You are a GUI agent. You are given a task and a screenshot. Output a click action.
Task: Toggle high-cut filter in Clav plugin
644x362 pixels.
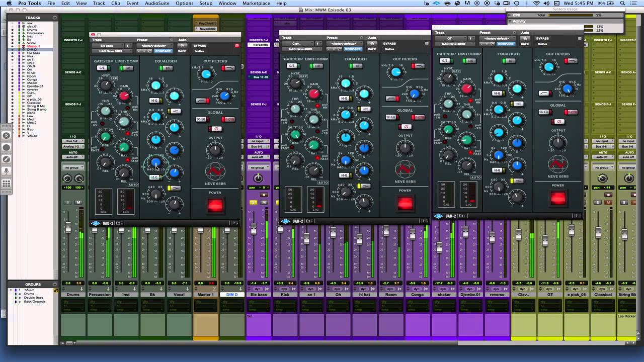coord(419,66)
